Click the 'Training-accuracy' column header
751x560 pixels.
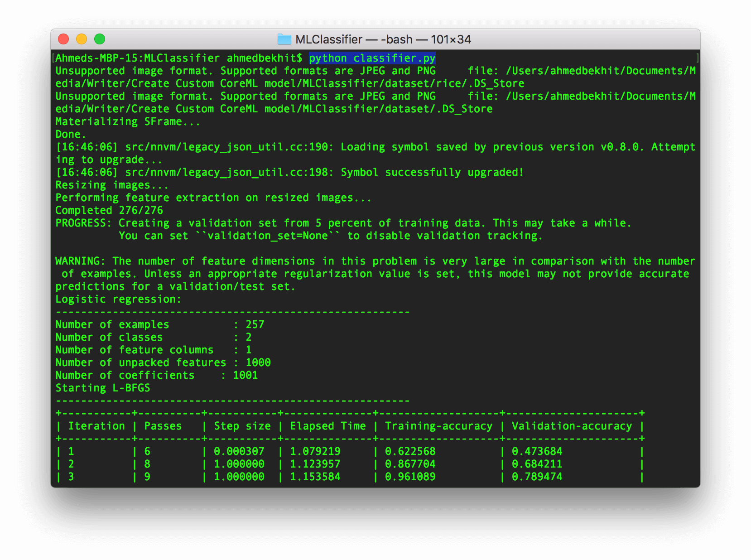tap(438, 426)
